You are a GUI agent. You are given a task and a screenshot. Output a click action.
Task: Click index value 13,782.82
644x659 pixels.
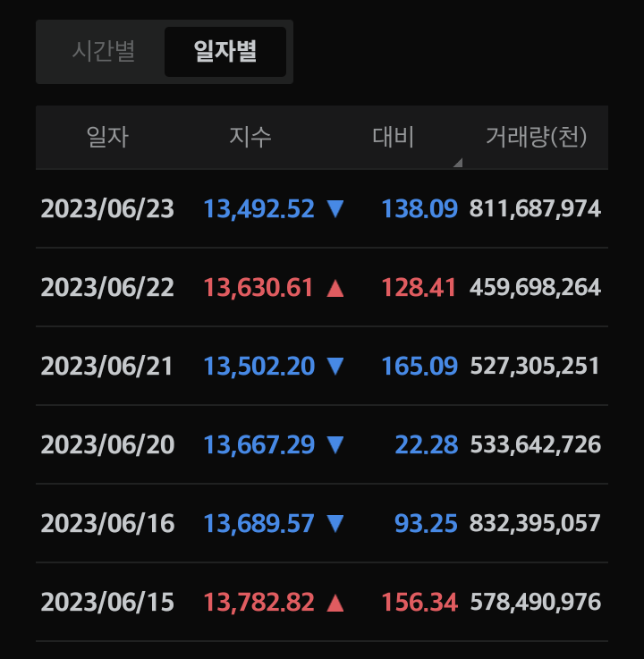click(259, 603)
